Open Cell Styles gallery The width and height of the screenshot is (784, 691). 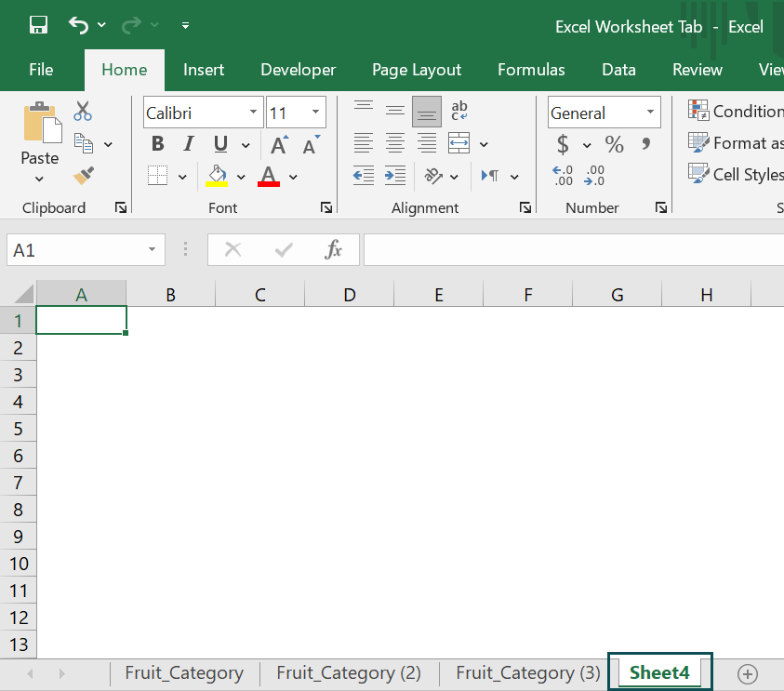(735, 174)
